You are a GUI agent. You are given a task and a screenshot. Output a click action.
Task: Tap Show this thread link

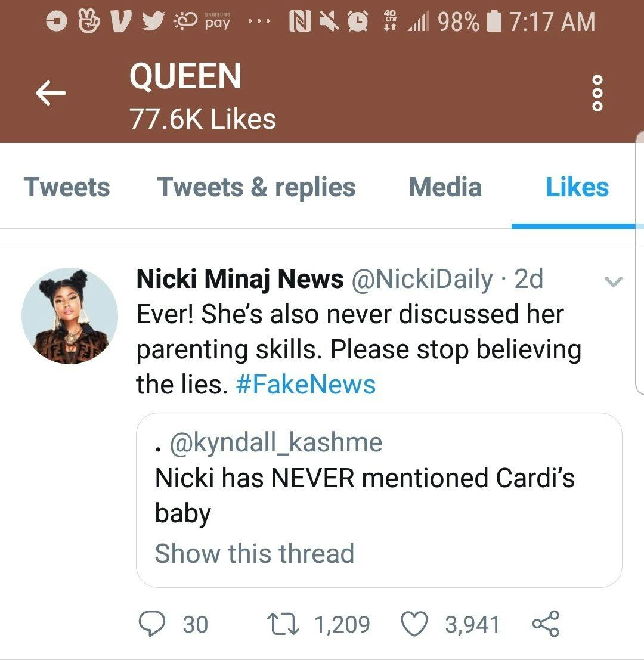(255, 553)
